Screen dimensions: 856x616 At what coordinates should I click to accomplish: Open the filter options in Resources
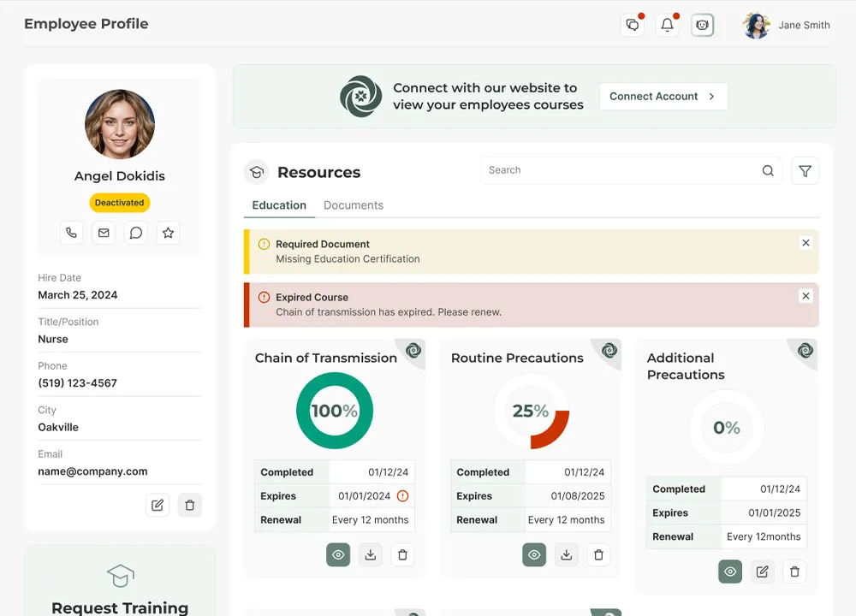[805, 170]
